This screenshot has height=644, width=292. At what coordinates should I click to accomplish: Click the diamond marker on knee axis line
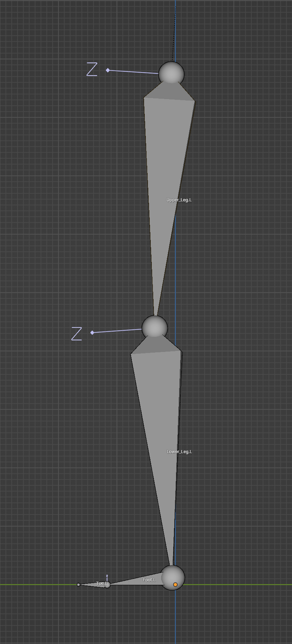tap(92, 332)
